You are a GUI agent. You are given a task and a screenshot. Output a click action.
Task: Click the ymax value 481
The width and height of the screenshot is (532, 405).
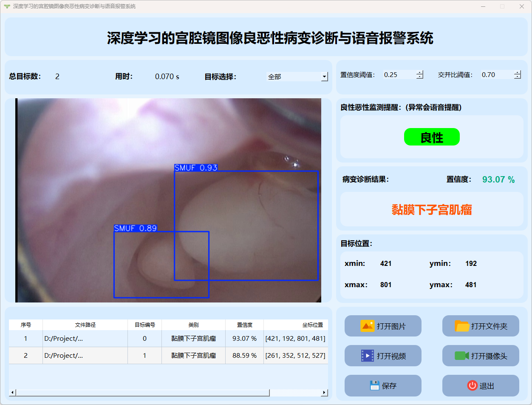471,285
